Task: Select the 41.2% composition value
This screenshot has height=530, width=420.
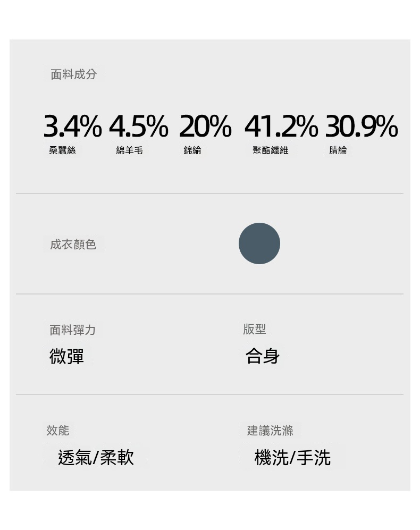Action: point(281,127)
